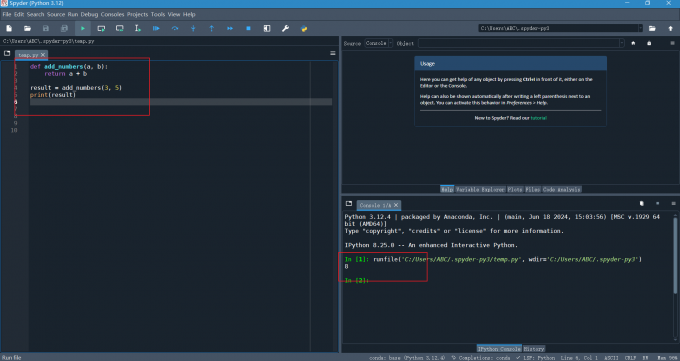680x361 pixels.
Task: Open the Projects menu
Action: pyautogui.click(x=137, y=14)
